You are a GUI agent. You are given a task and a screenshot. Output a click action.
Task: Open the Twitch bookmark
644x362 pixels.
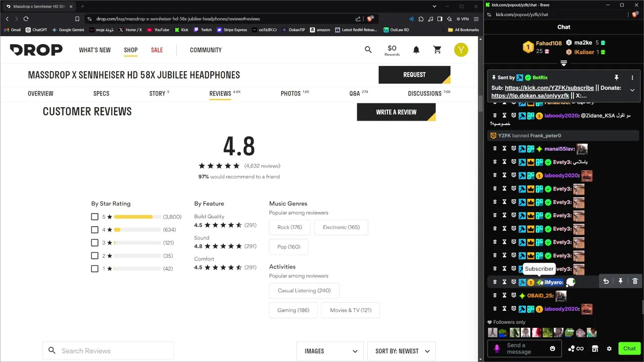(x=203, y=30)
